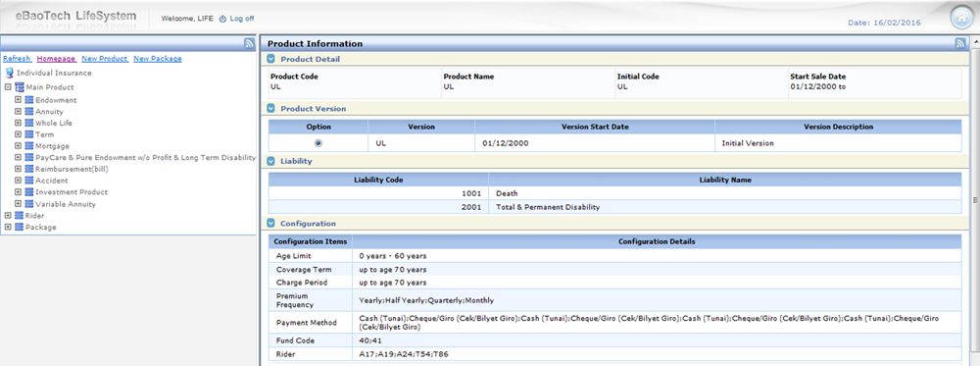Screen dimensions: 980x366
Task: Click the RSS icon in Product Information header
Action: pos(960,43)
